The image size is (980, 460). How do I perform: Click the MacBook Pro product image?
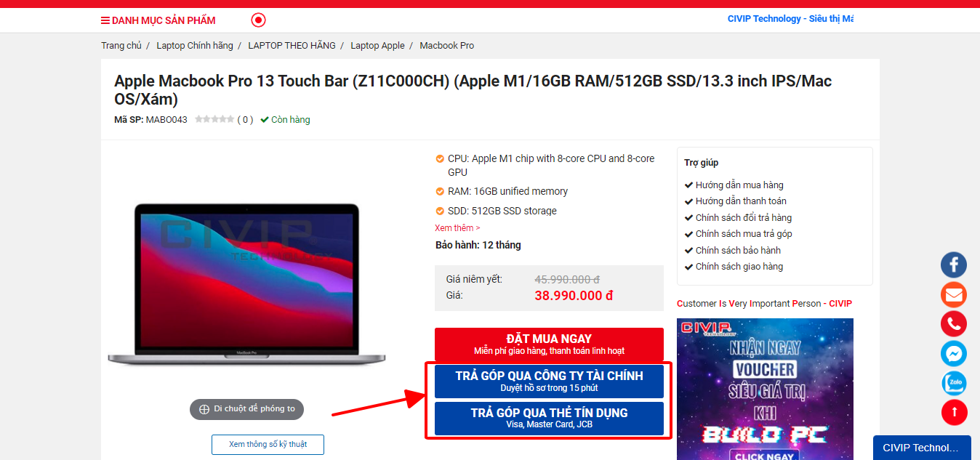246,283
